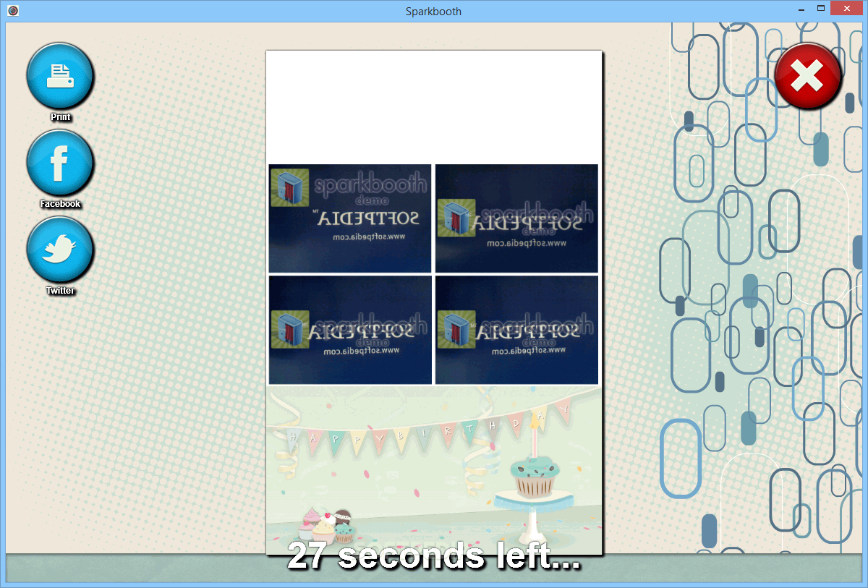This screenshot has width=868, height=588.
Task: Select the bottom-right photo thumbnail
Action: tap(516, 330)
